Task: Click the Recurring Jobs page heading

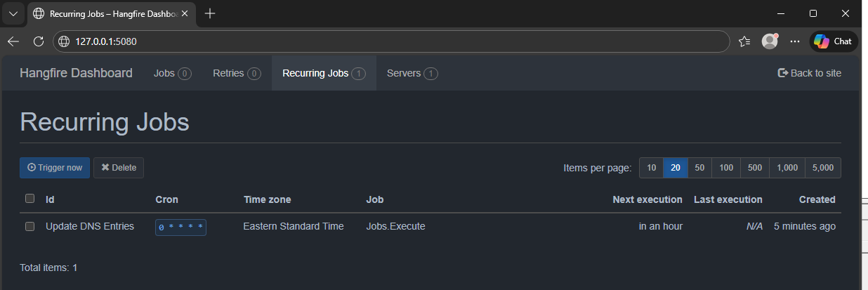Action: coord(105,121)
